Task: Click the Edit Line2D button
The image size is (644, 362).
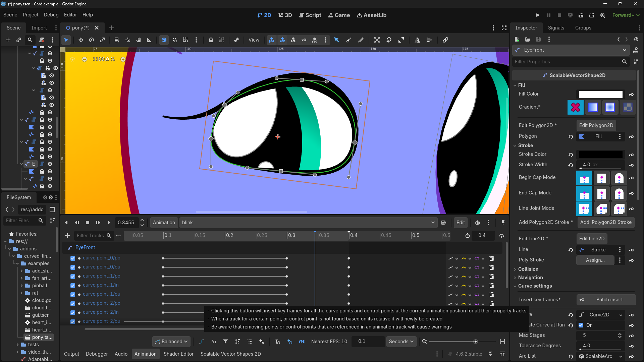Action: click(x=592, y=239)
